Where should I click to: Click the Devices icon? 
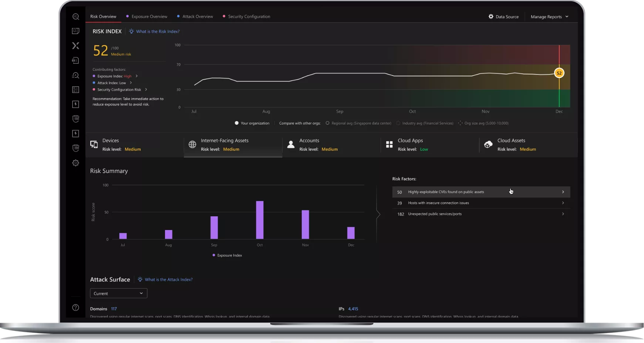click(94, 144)
